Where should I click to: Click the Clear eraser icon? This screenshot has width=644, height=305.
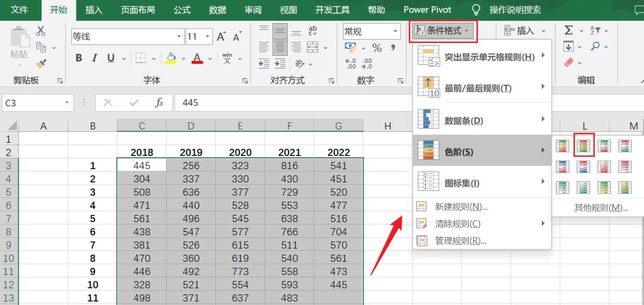(x=569, y=62)
